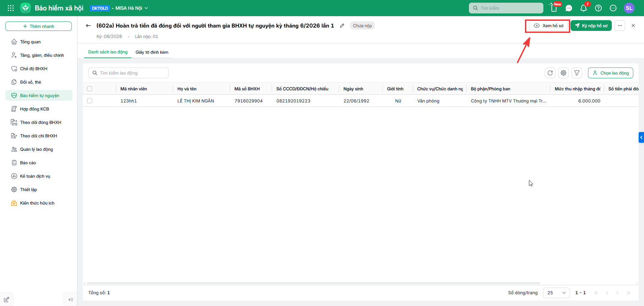644x306 pixels.
Task: Open Quản lý lao động menu
Action: pyautogui.click(x=39, y=149)
